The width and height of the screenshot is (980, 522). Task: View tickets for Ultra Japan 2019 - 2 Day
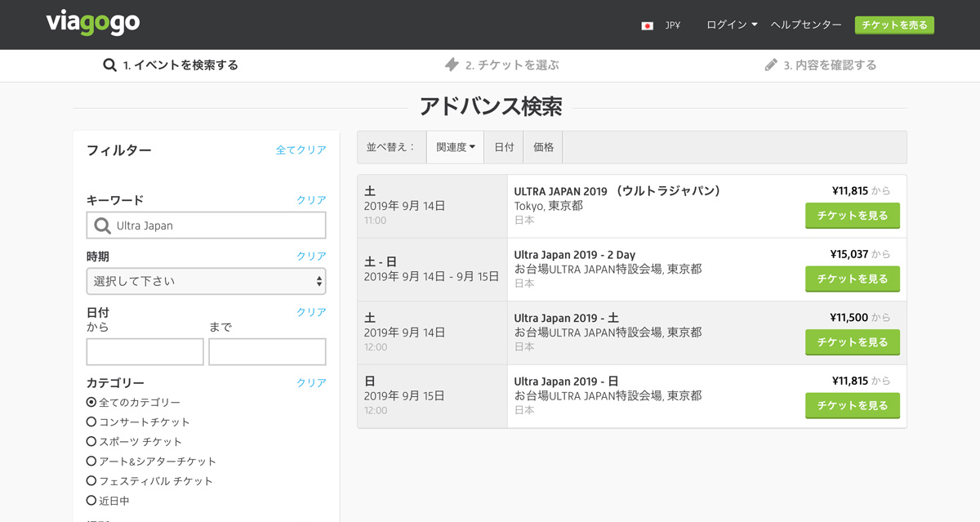[853, 279]
